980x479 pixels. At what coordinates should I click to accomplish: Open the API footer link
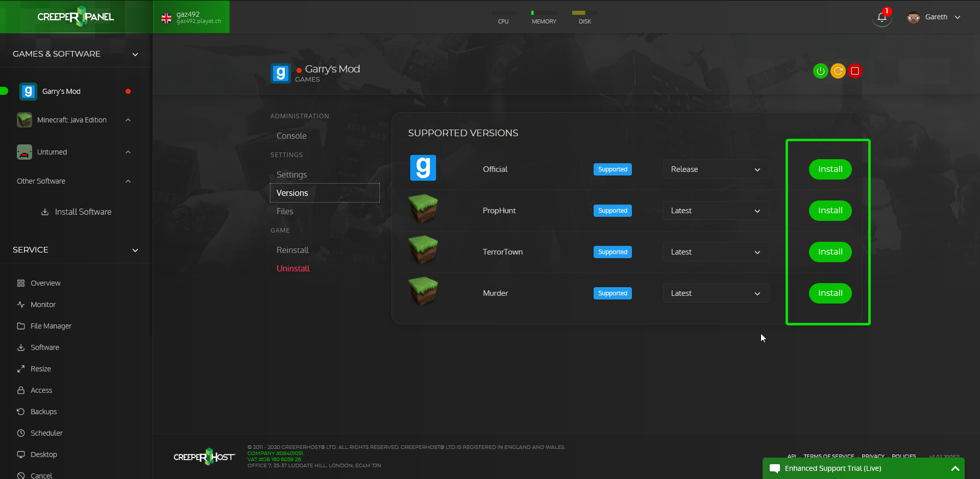pos(792,456)
